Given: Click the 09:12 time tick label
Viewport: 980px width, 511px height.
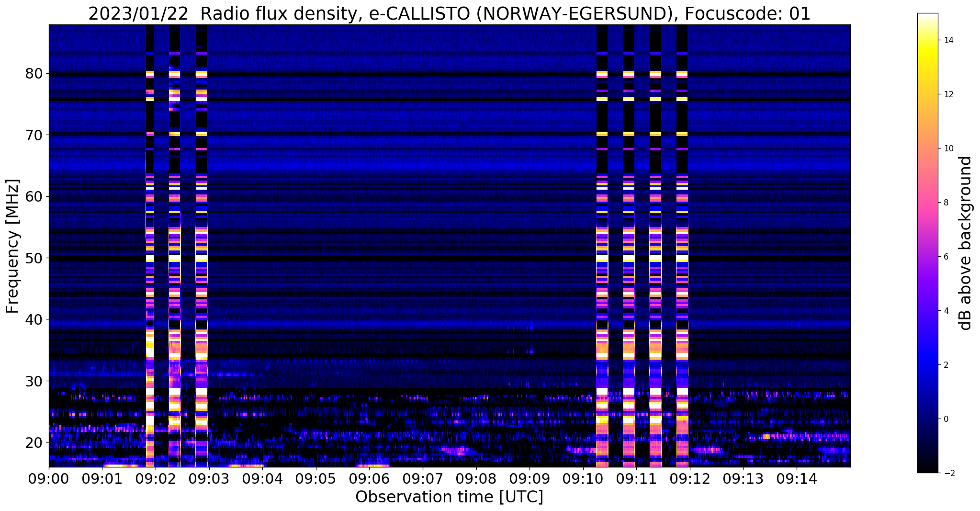Looking at the screenshot, I should pos(690,478).
